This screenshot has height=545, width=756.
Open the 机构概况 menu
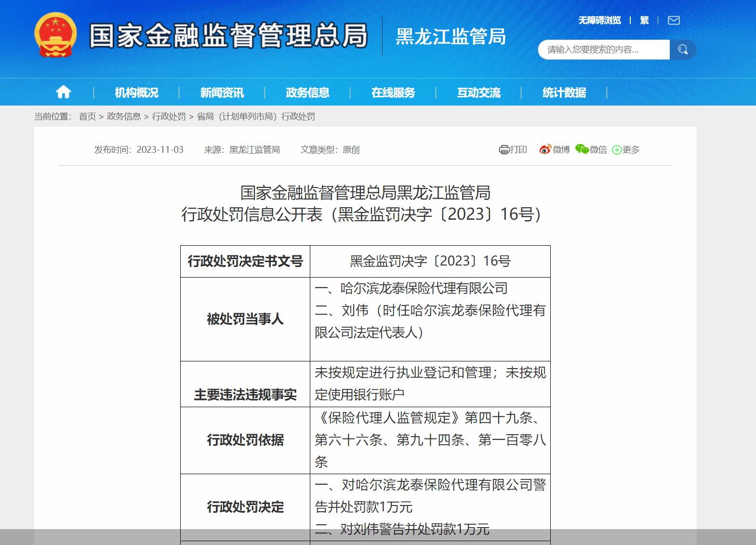pos(136,93)
